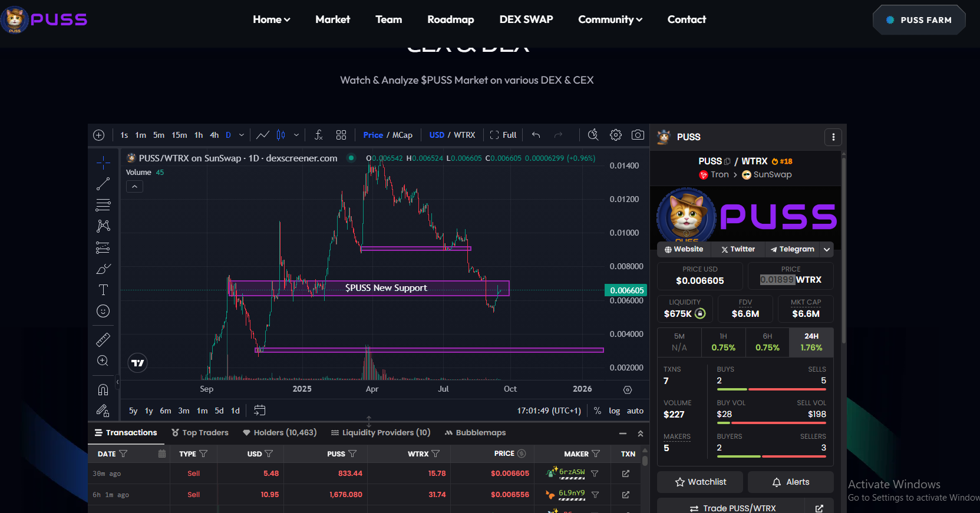Open the emoji icons tool
This screenshot has width=980, height=513.
click(103, 311)
